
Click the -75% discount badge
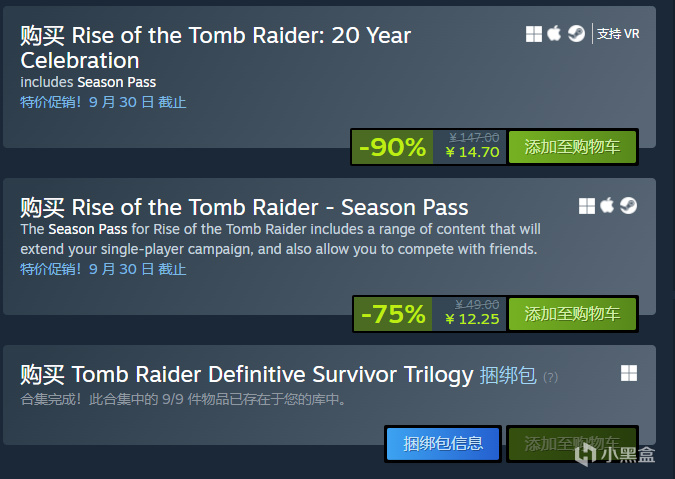click(x=392, y=314)
